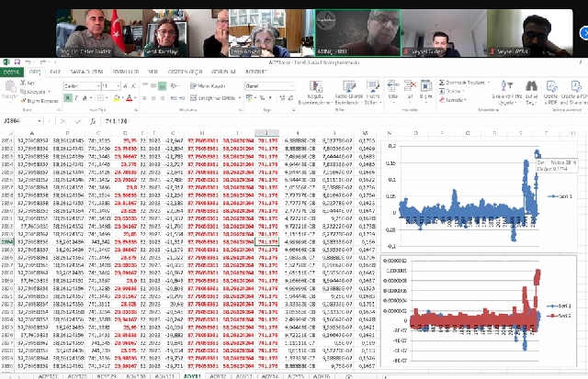588x379 pixels.
Task: Click increase decimal icon
Action: [282, 98]
